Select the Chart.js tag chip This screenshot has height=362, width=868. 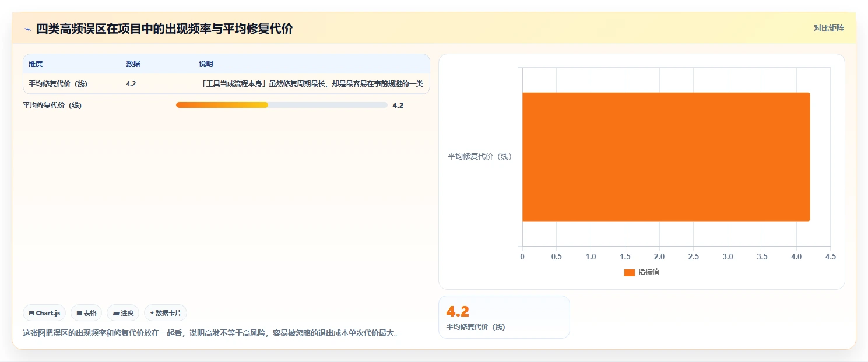click(45, 313)
